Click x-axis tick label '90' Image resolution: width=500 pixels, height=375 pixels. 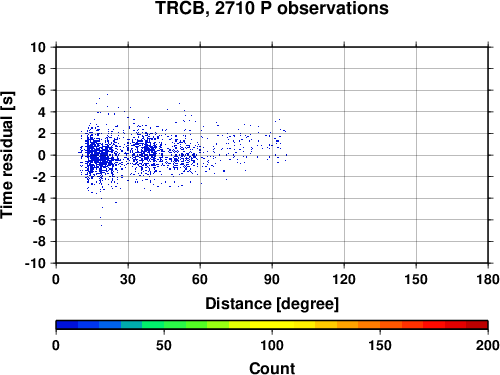[272, 279]
